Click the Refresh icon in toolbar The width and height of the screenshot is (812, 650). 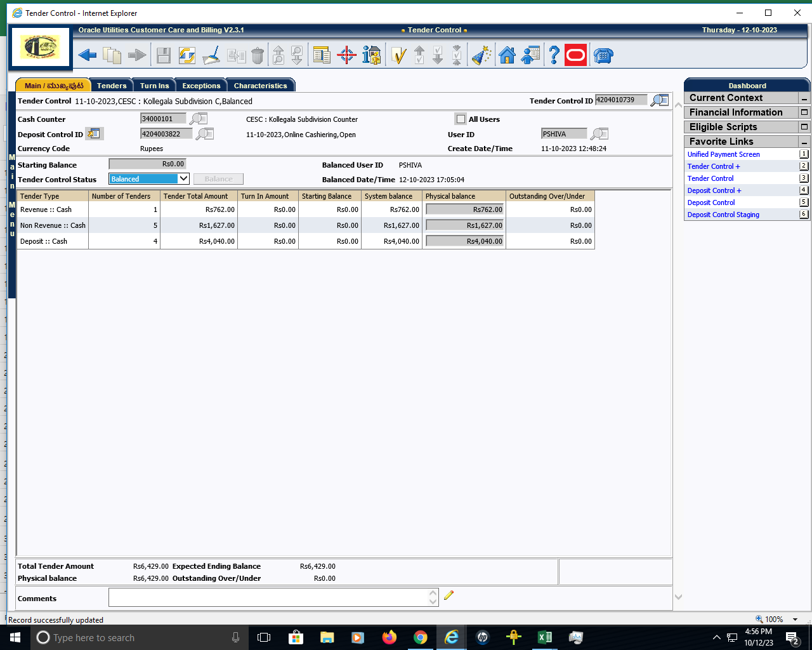[187, 56]
